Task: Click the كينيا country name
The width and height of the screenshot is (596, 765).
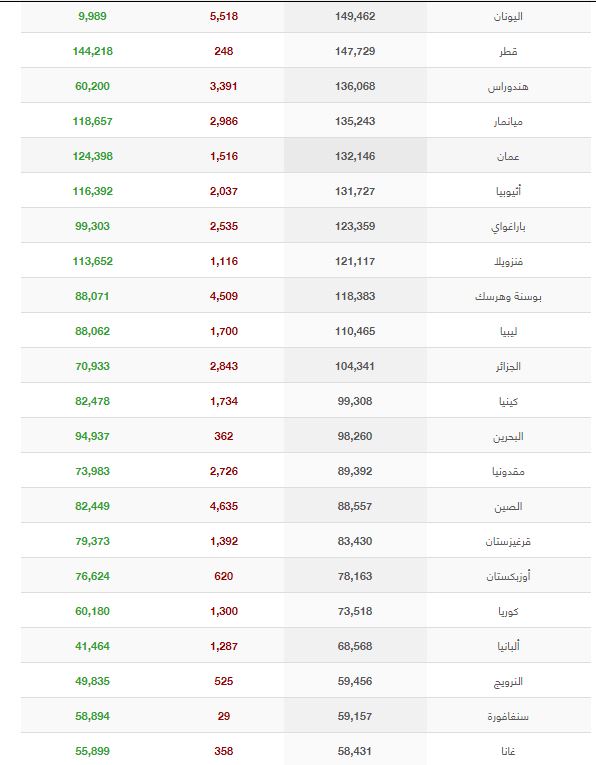Action: [x=508, y=402]
